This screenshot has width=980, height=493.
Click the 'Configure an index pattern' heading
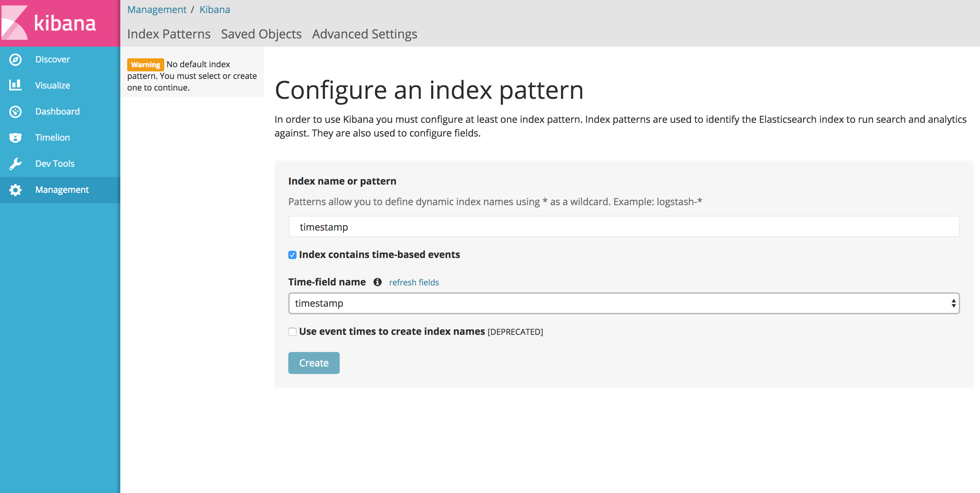(429, 91)
